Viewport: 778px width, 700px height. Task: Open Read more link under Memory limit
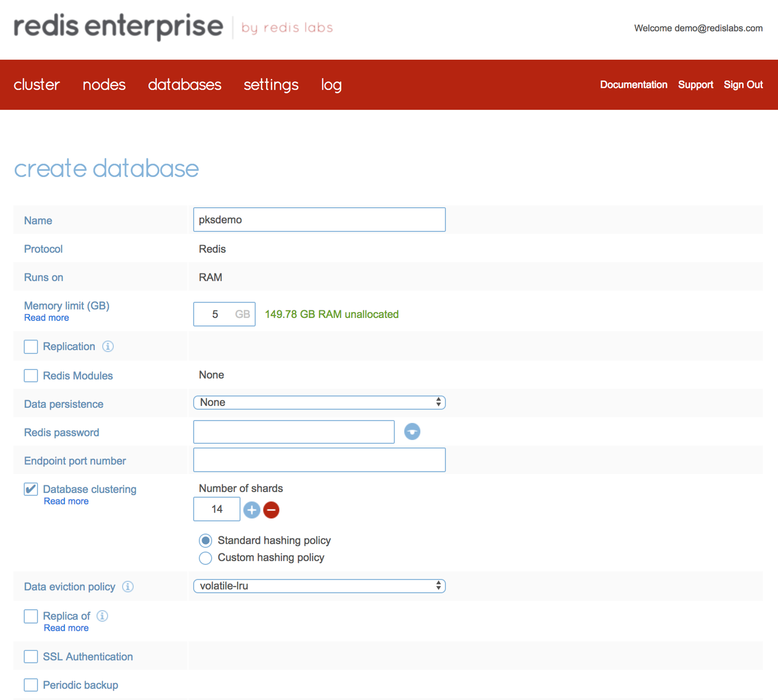point(47,318)
